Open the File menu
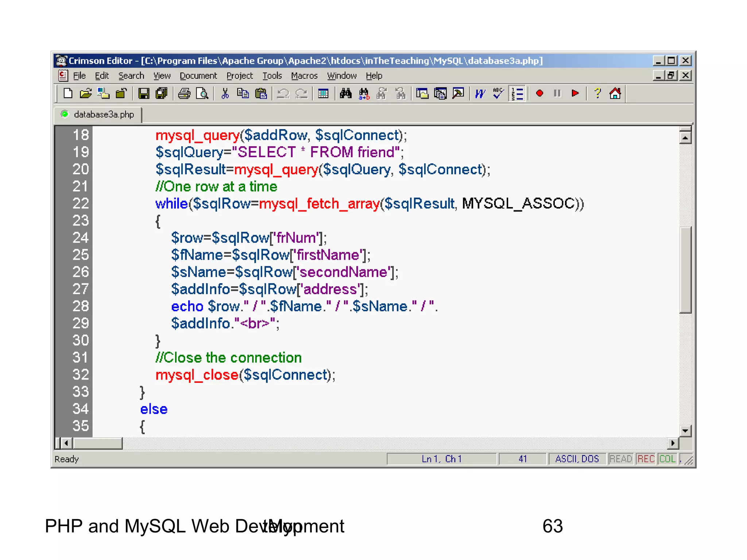The width and height of the screenshot is (747, 560). pyautogui.click(x=79, y=75)
